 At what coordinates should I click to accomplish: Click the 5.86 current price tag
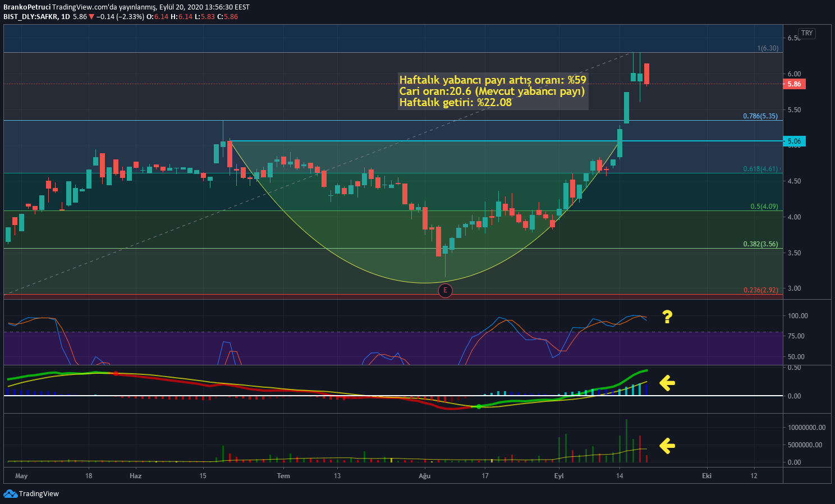[794, 84]
